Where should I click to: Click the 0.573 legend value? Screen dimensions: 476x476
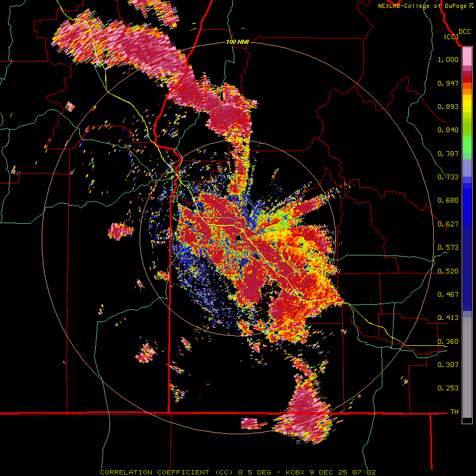(448, 248)
